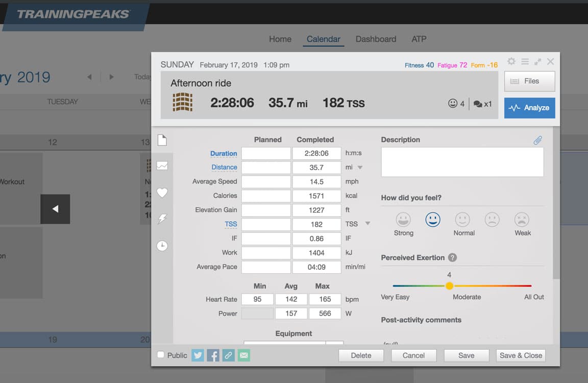The image size is (588, 383).
Task: Click the Completed Calories field 1571
Action: pos(316,196)
